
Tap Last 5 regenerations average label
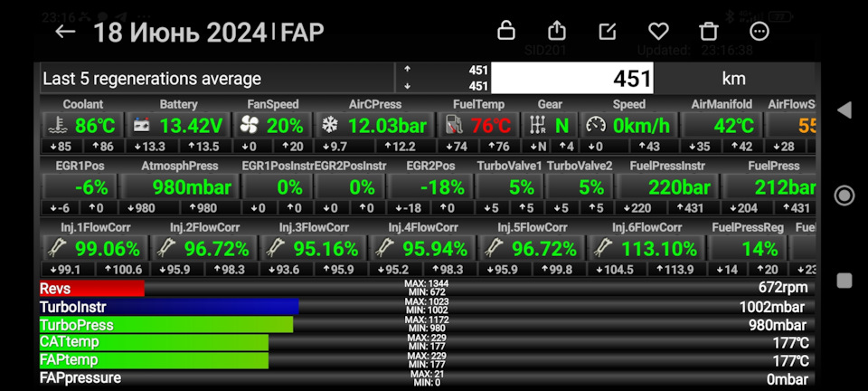click(152, 79)
